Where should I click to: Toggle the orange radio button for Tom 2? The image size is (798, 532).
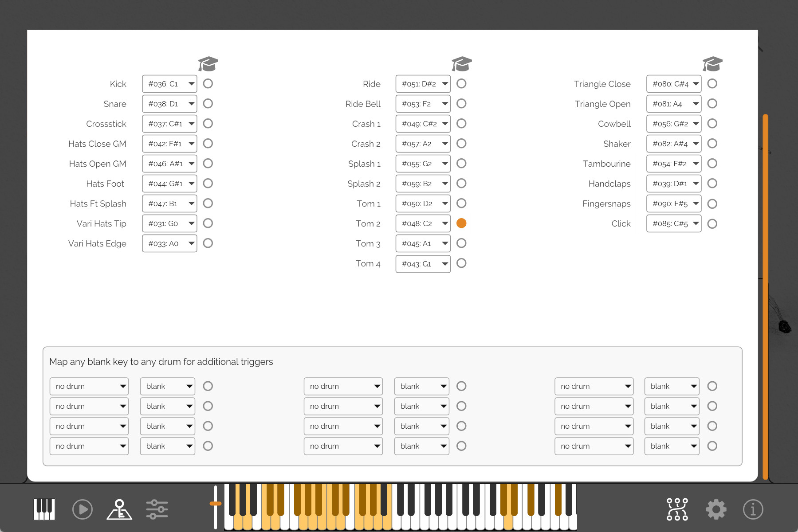tap(461, 223)
